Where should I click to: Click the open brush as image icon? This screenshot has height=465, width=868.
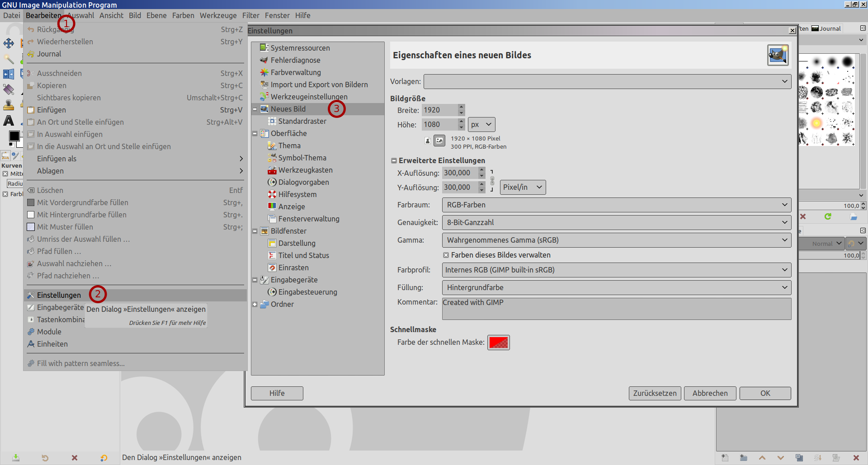(854, 216)
